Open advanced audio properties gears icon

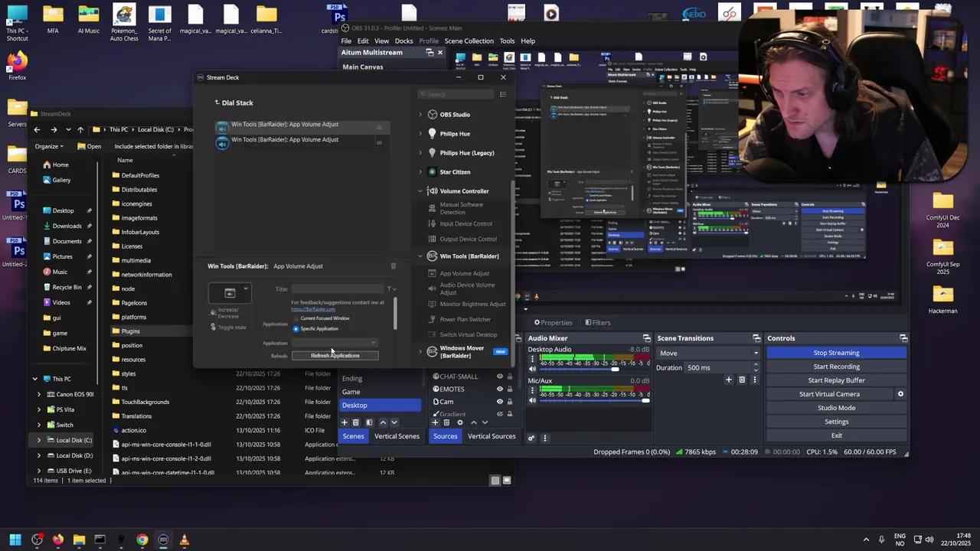531,438
